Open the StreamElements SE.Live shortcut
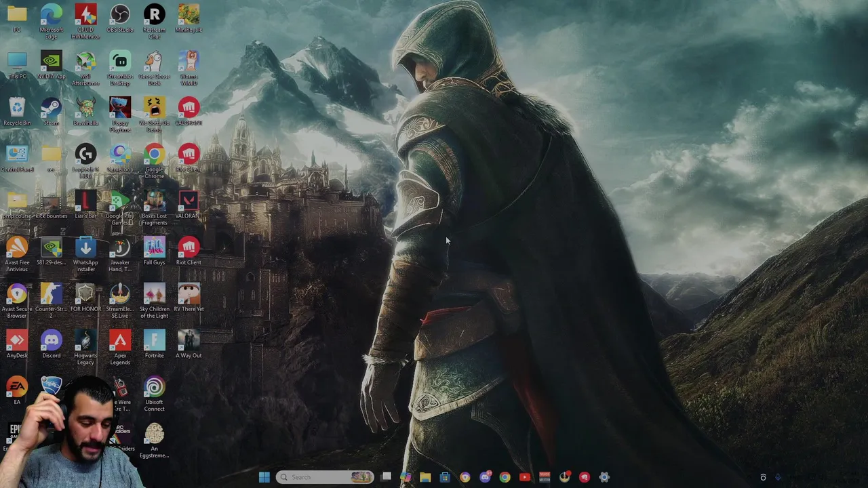The image size is (868, 488). click(120, 300)
